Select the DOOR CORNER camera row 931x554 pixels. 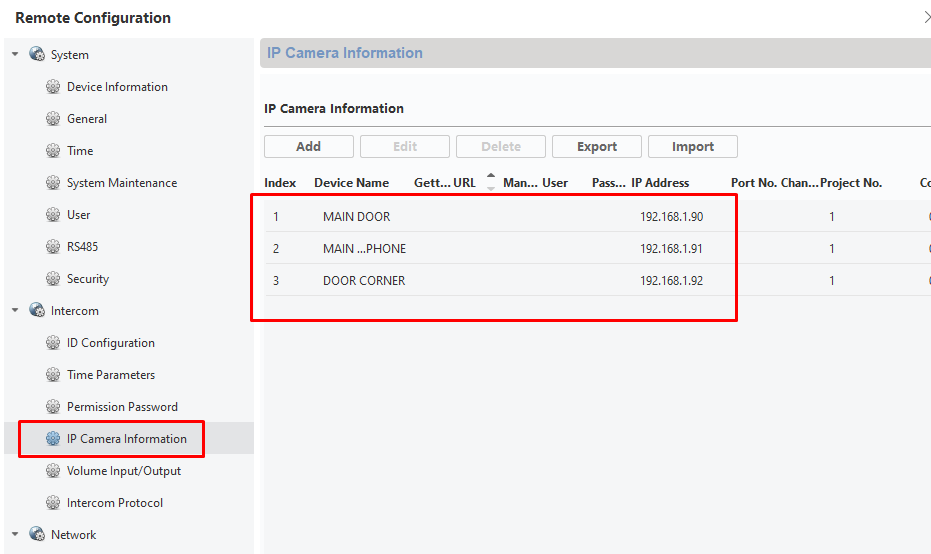(597, 280)
